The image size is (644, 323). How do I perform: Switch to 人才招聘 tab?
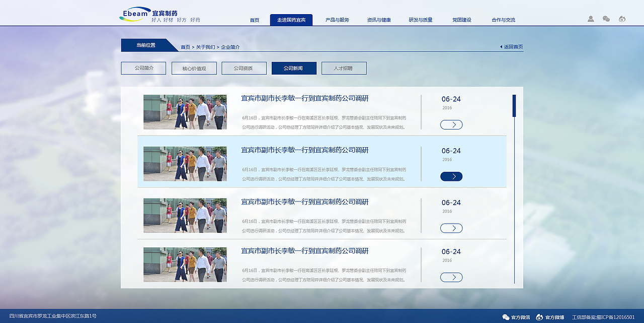(344, 68)
